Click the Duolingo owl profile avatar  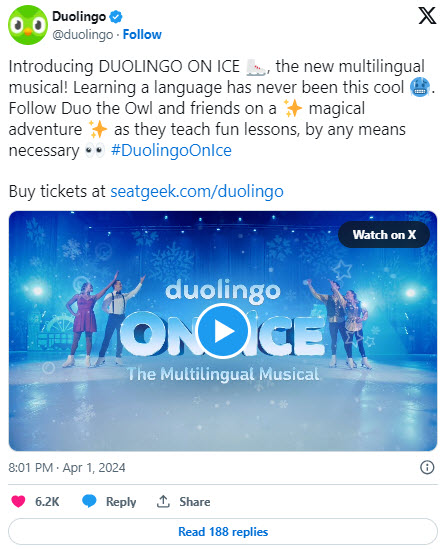point(28,25)
